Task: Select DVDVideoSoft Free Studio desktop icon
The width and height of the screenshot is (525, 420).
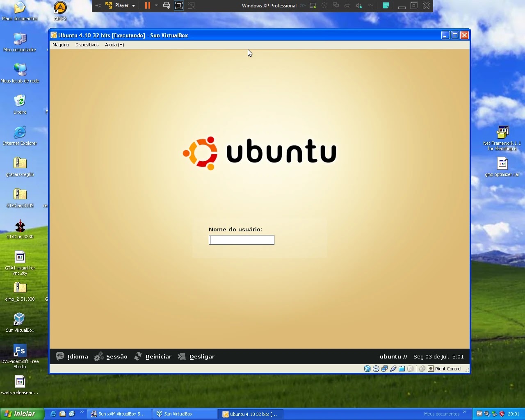Action: (x=20, y=356)
